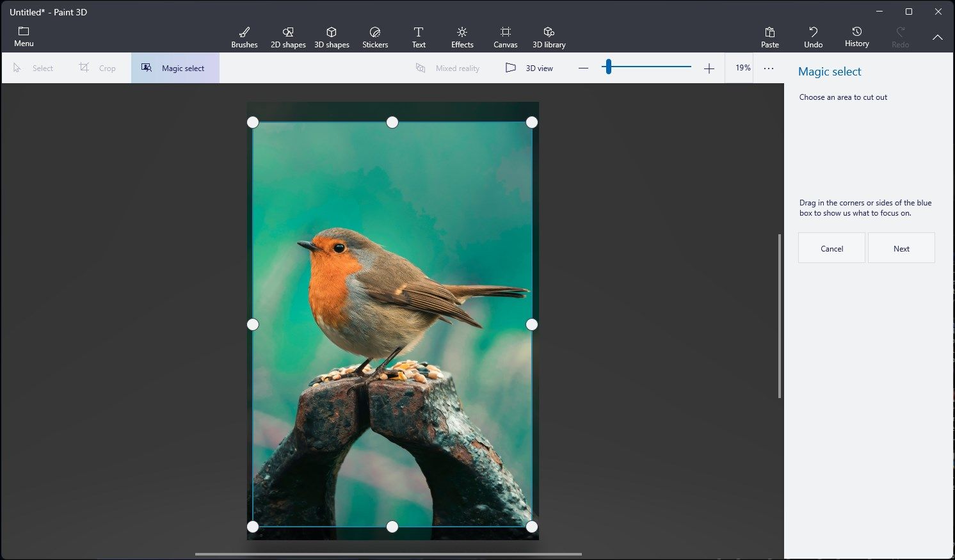Select the Brushes tool
The height and width of the screenshot is (560, 955).
tap(244, 35)
